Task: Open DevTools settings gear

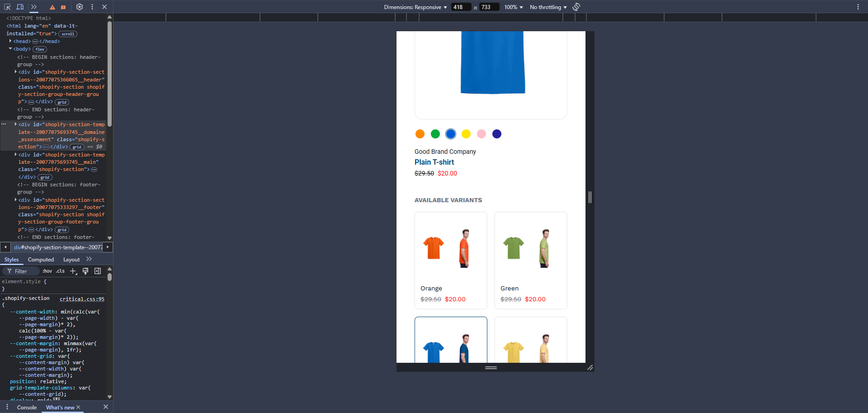Action: click(80, 7)
